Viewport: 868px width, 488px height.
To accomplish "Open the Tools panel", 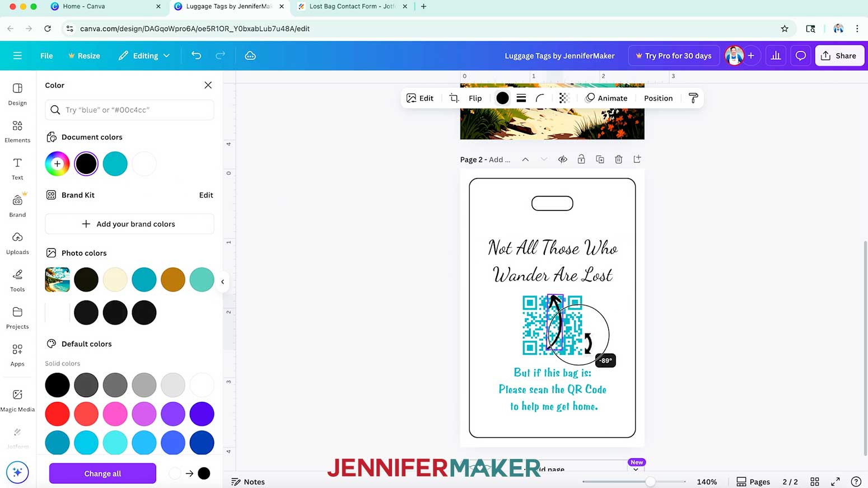I will [17, 280].
